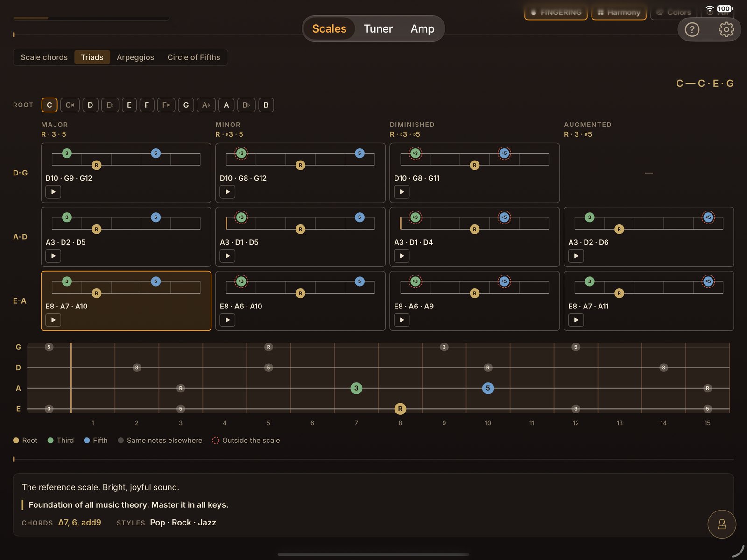Play the minor A3 · D1 · D5 triad

(227, 256)
